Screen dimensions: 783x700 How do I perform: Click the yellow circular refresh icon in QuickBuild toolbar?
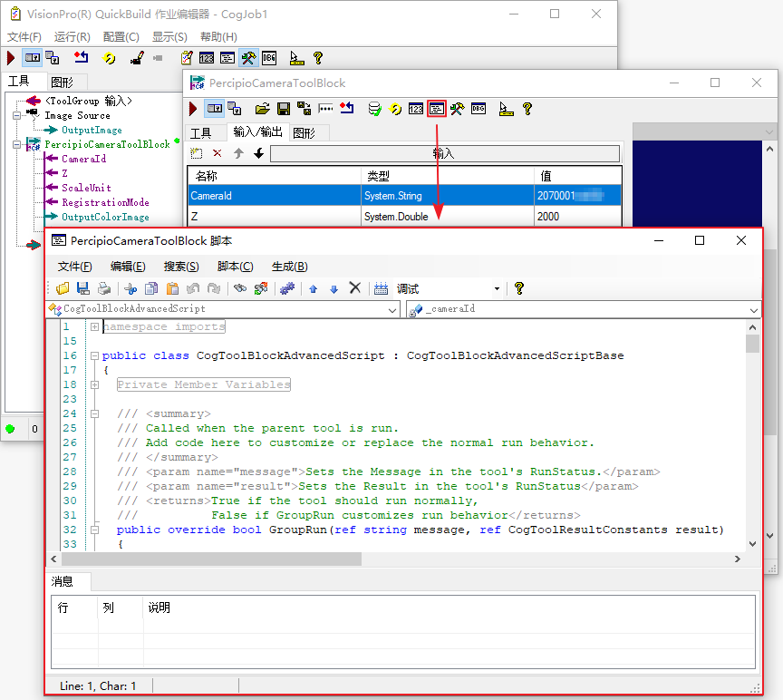pos(109,58)
